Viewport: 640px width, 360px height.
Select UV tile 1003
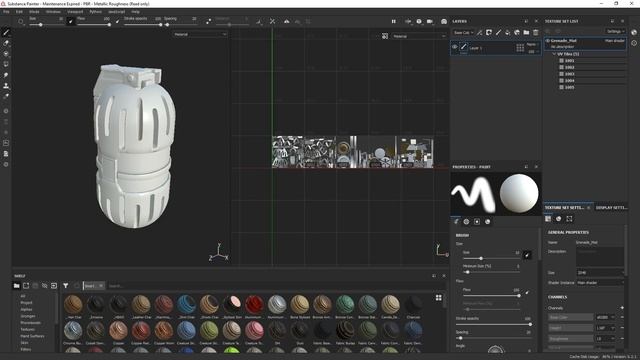(569, 74)
